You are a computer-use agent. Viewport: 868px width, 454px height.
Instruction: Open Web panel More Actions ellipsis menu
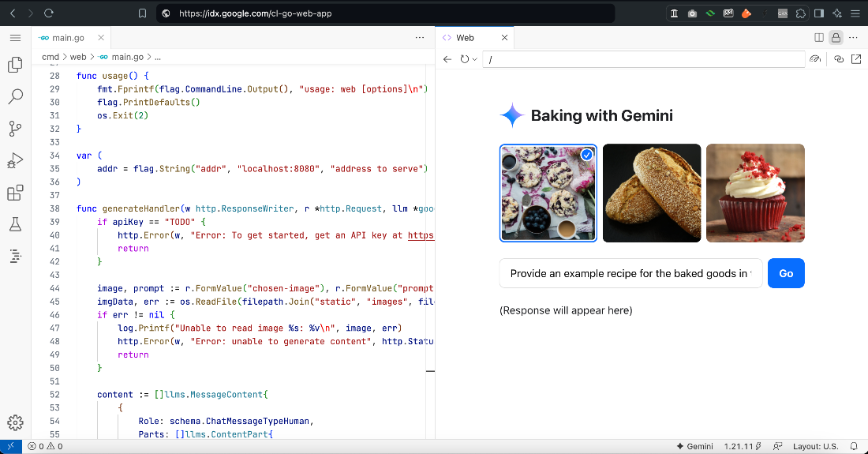tap(853, 38)
